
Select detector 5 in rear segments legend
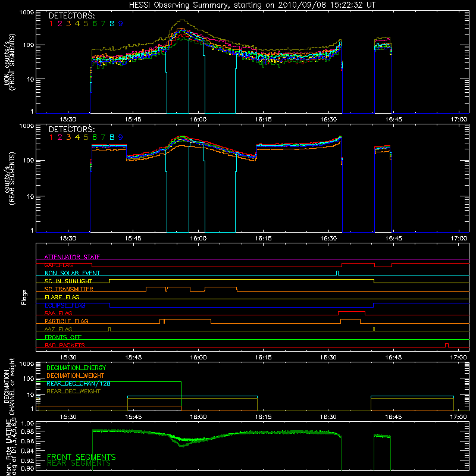click(x=86, y=137)
